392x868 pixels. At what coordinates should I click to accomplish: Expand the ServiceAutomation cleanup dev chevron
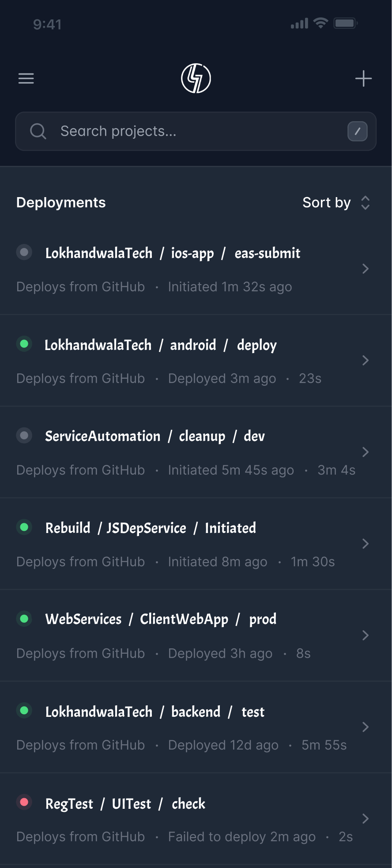[x=365, y=452]
